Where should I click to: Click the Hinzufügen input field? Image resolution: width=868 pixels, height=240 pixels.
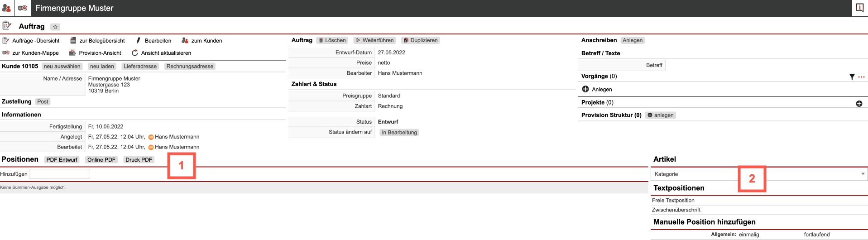(x=59, y=174)
